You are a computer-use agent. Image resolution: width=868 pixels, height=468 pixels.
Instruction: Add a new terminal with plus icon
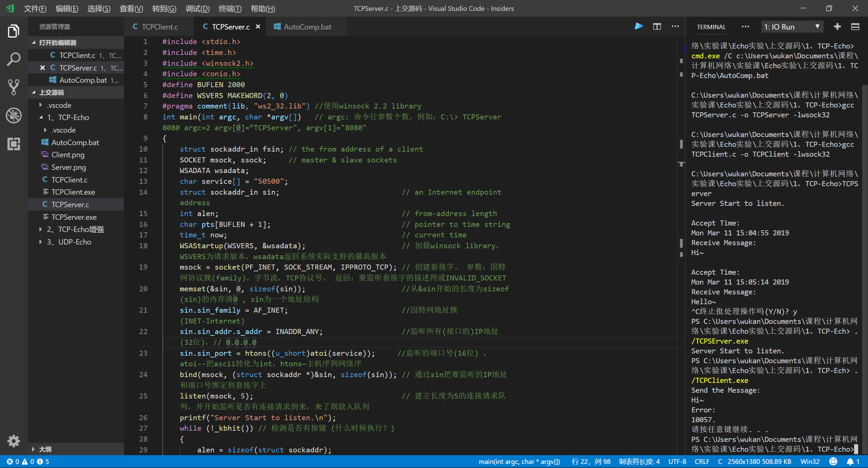point(837,26)
